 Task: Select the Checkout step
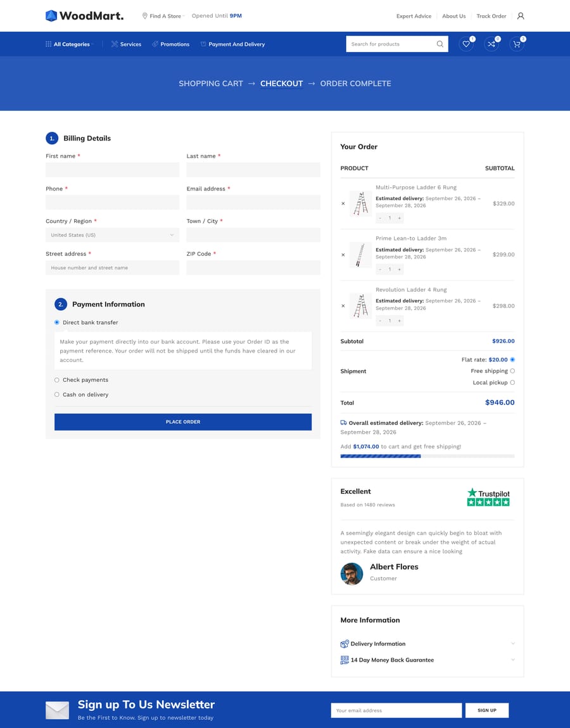281,84
